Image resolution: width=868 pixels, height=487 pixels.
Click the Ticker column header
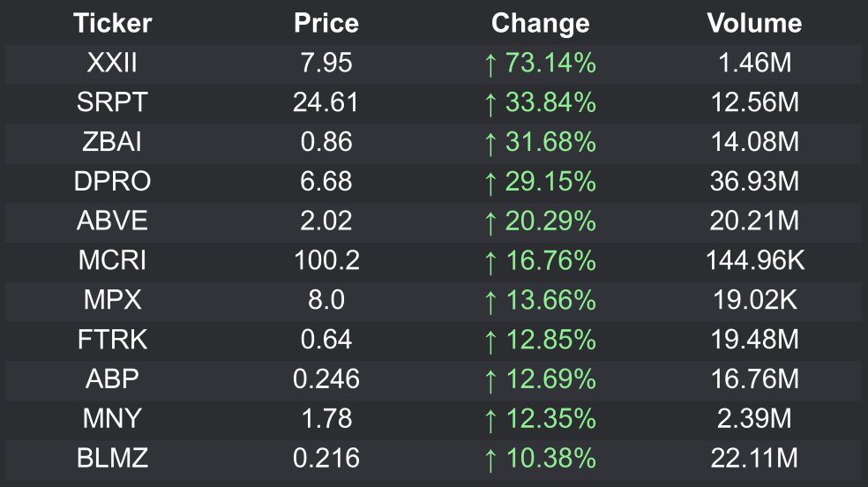pyautogui.click(x=112, y=23)
